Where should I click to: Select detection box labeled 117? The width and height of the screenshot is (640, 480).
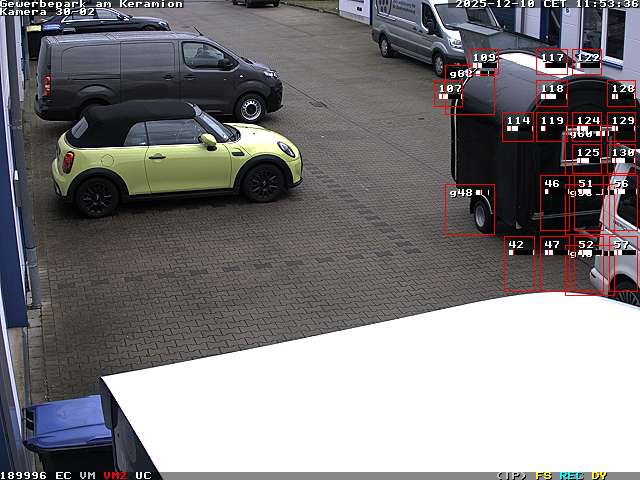pos(552,62)
